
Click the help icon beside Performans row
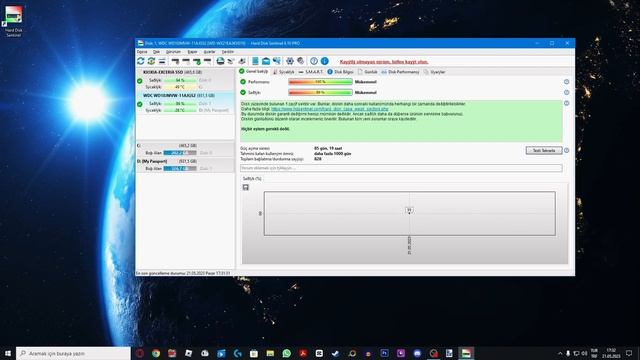tap(567, 82)
